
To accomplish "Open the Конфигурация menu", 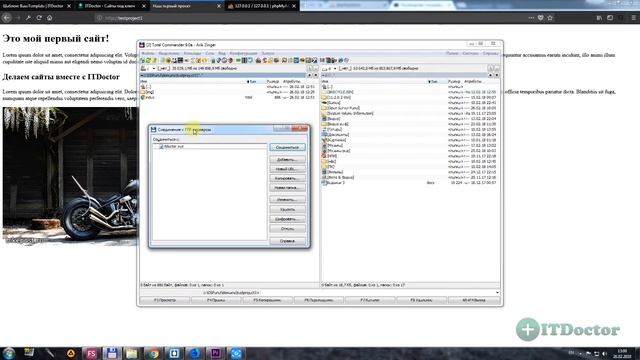I will point(243,53).
